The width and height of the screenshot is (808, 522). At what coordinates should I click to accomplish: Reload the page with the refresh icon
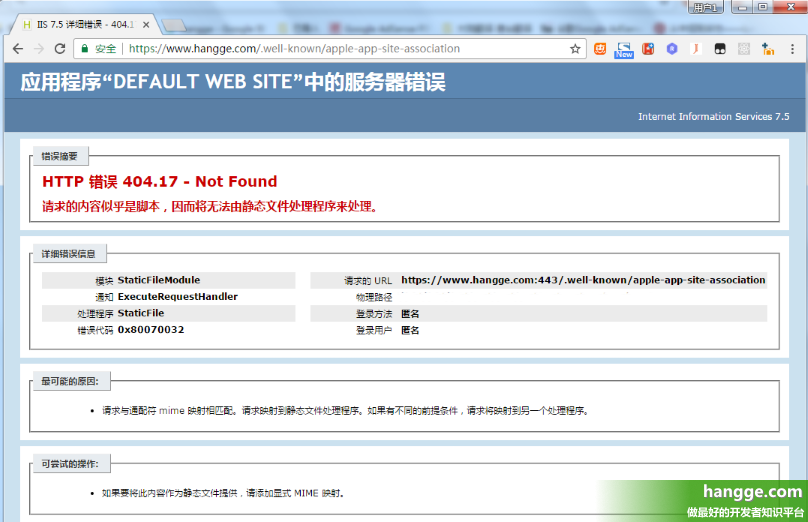[x=60, y=49]
